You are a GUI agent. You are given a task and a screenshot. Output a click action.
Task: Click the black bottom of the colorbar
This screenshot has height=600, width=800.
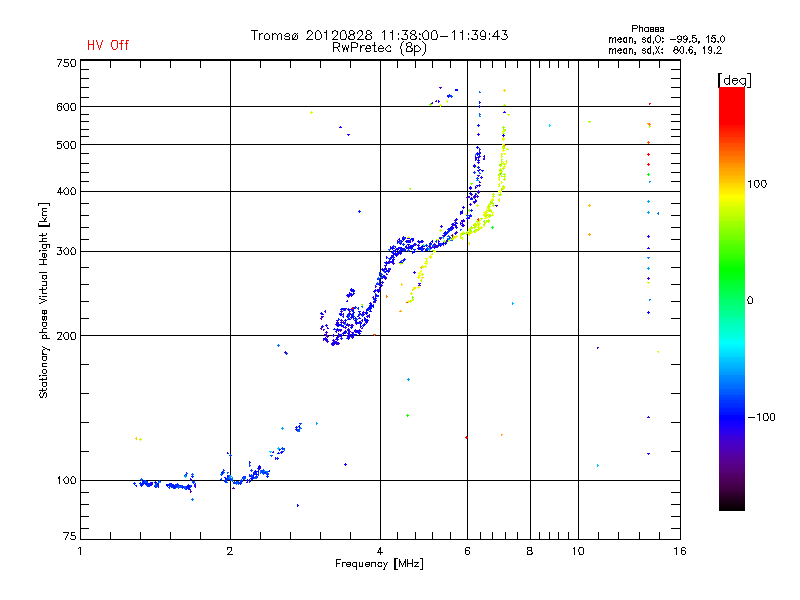point(732,503)
